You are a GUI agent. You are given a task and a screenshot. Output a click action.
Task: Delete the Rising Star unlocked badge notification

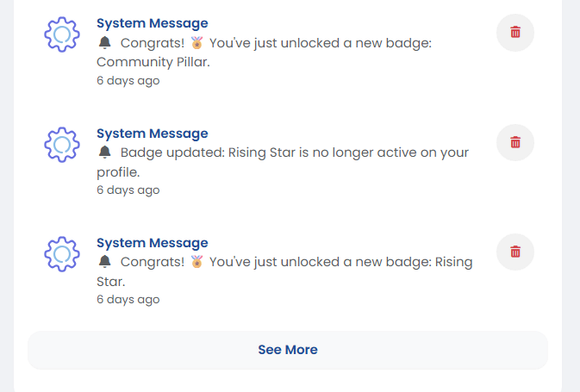coord(515,252)
